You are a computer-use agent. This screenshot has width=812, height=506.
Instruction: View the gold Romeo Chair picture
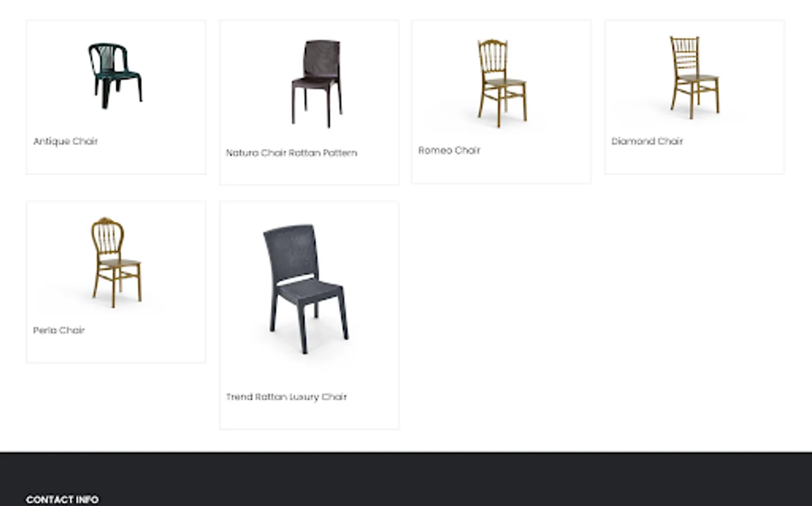tap(502, 82)
